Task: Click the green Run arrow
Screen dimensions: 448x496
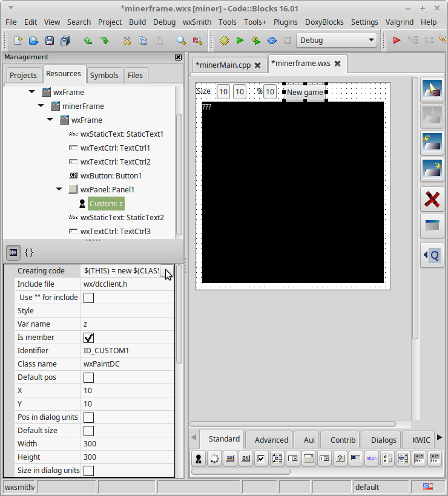Action: point(240,41)
